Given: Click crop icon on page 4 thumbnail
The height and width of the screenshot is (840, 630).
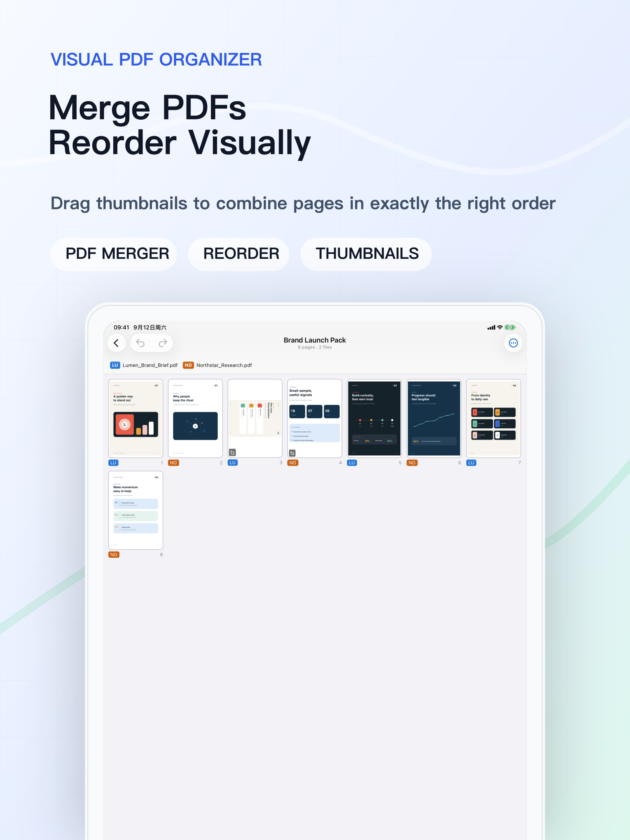Looking at the screenshot, I should [292, 453].
